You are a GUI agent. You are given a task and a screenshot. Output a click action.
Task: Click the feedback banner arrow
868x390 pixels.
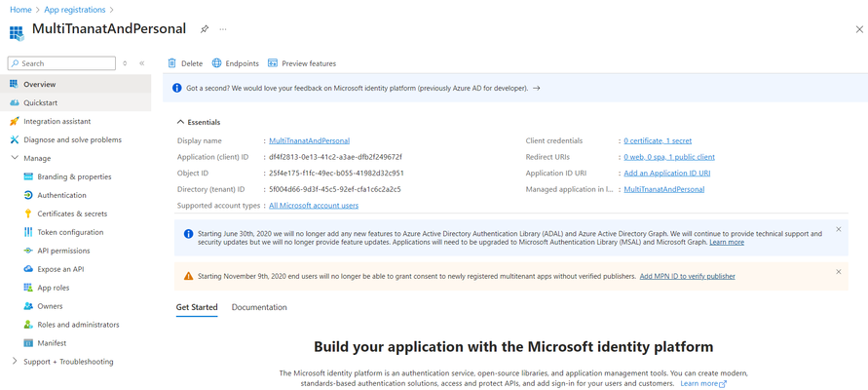536,88
